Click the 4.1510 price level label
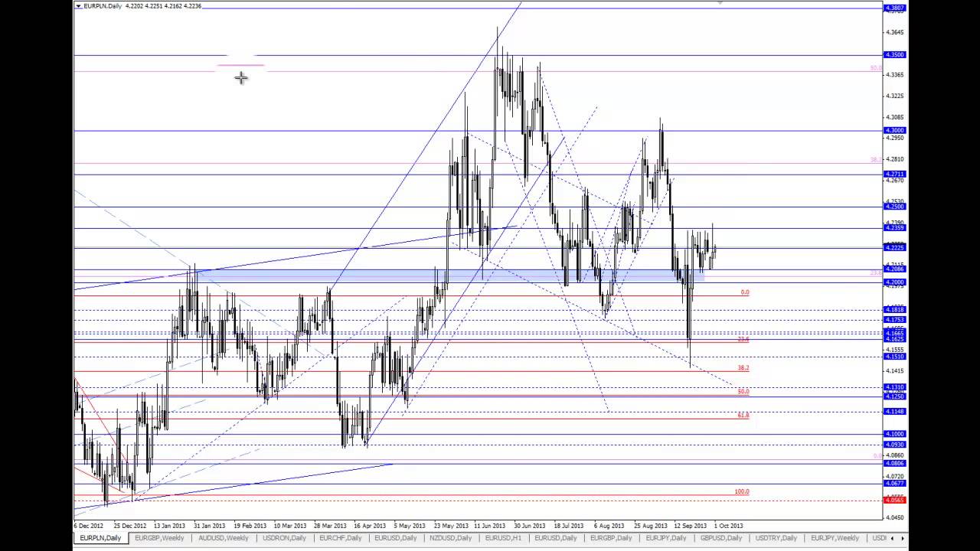Screen dimensions: 980x551 pyautogui.click(x=894, y=357)
